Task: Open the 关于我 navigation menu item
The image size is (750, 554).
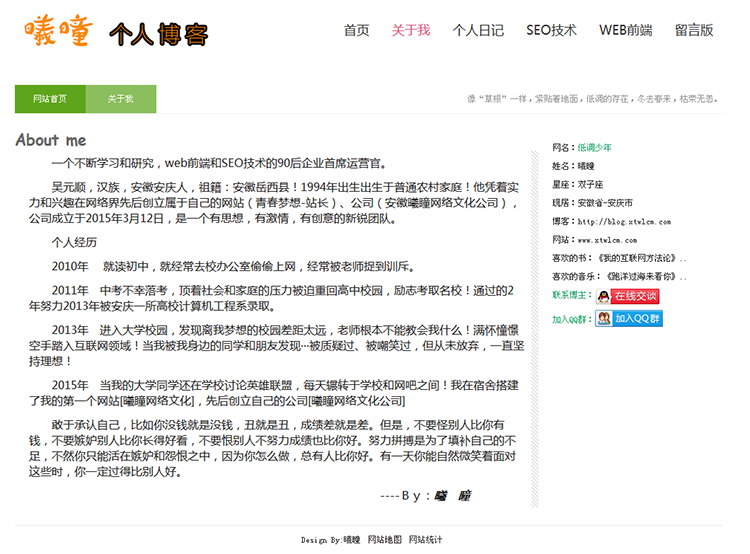Action: (411, 30)
